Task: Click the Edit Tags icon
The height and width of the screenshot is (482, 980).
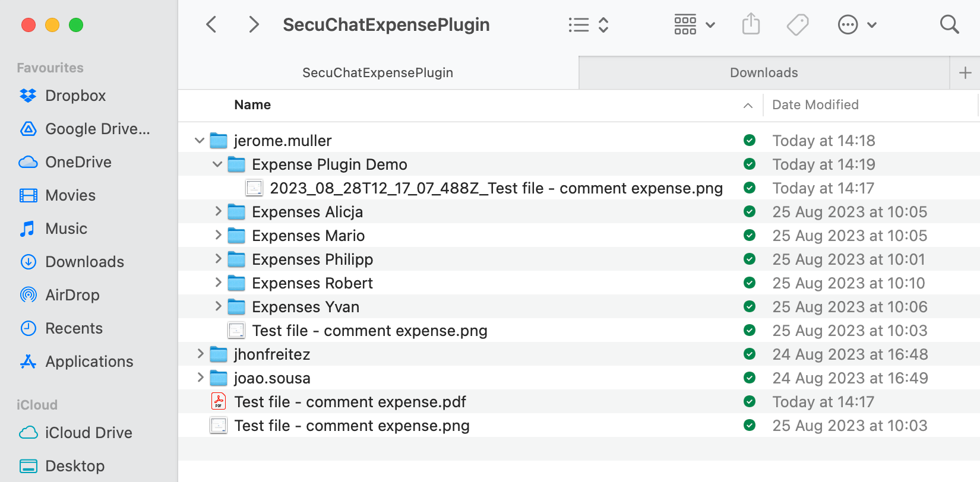Action: (x=798, y=25)
